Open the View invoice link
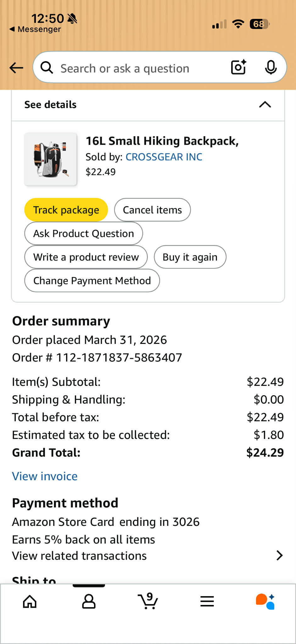This screenshot has width=296, height=644. coord(45,476)
